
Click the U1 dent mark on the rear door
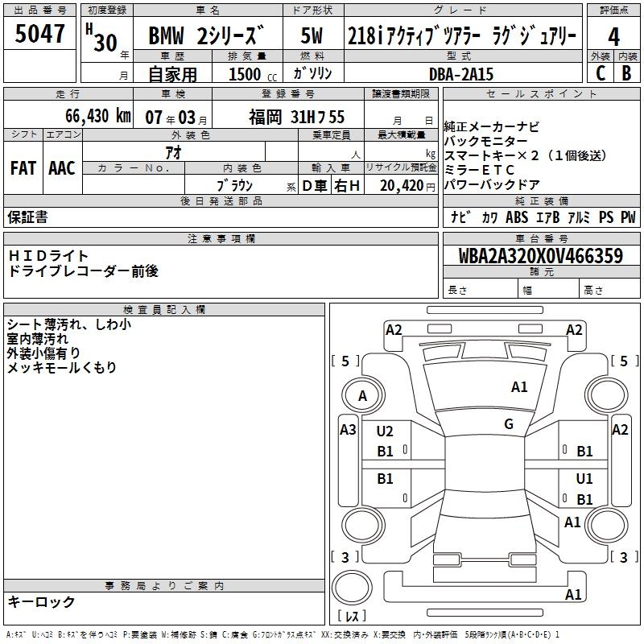click(584, 479)
